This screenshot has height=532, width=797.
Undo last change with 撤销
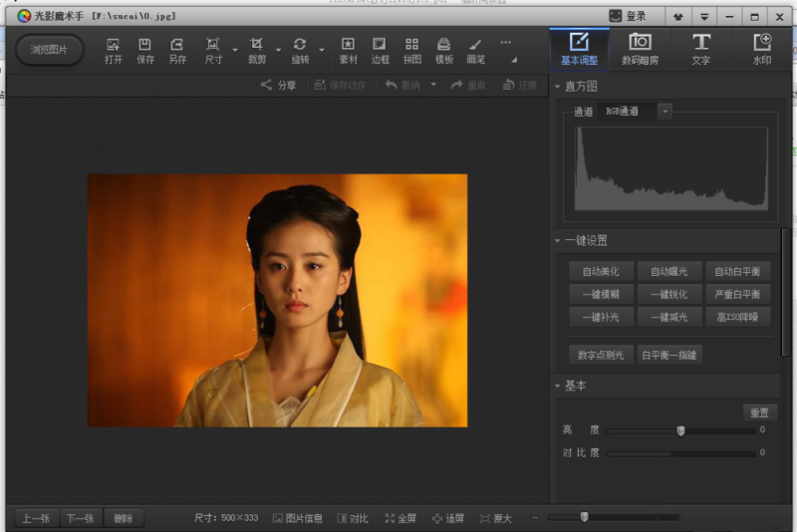tap(402, 85)
